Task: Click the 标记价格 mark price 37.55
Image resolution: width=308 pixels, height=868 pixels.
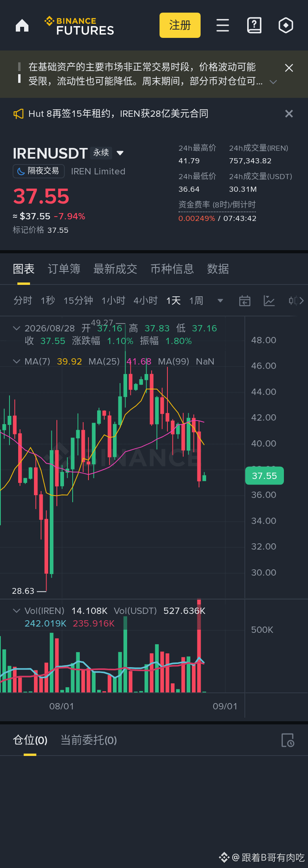Action: (58, 230)
